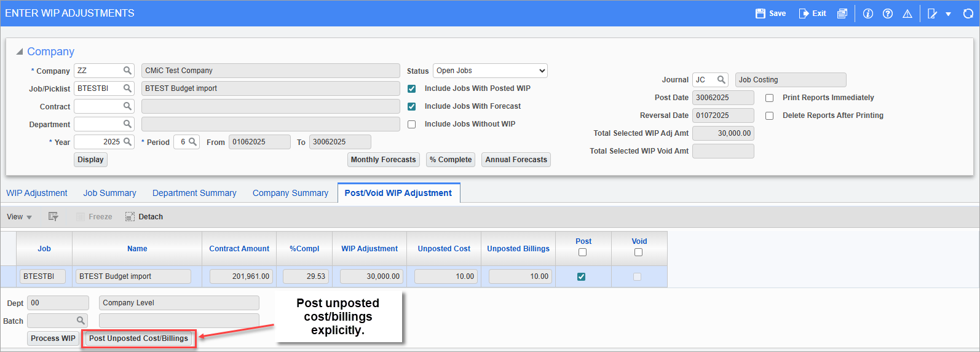Open Period lookup magnifier
This screenshot has height=352, width=980.
click(192, 142)
